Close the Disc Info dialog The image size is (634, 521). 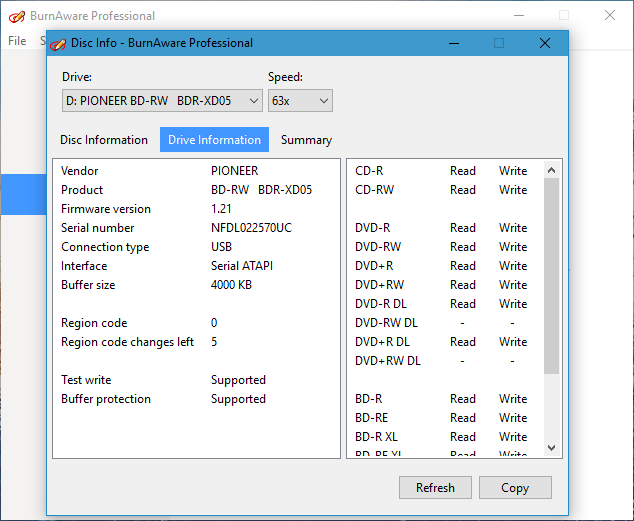coord(545,43)
